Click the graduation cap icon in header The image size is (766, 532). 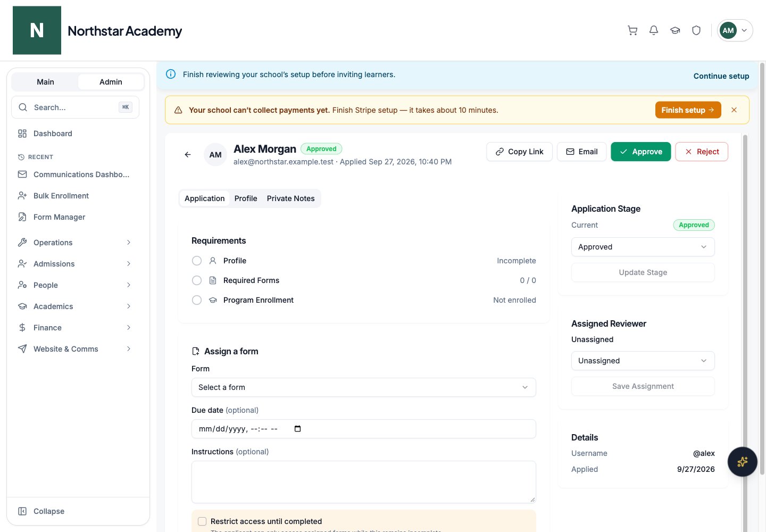pos(675,30)
